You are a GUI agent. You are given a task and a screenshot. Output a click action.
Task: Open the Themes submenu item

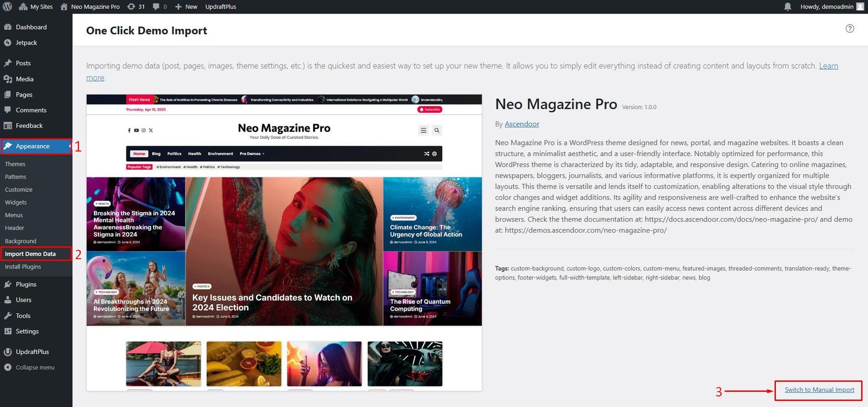pos(15,164)
